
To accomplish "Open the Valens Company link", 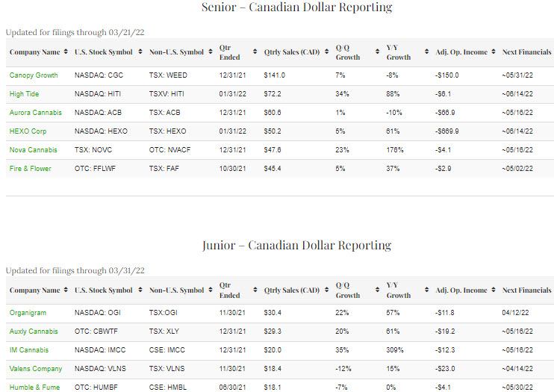I will [x=35, y=369].
